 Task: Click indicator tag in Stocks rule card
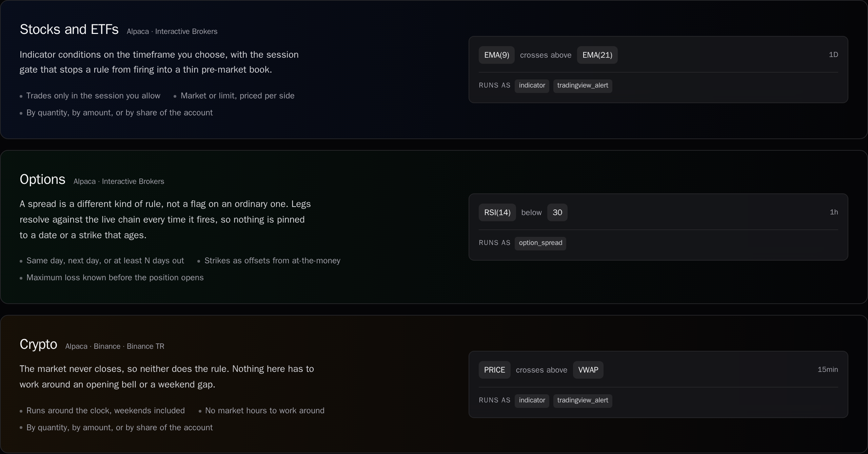click(532, 86)
